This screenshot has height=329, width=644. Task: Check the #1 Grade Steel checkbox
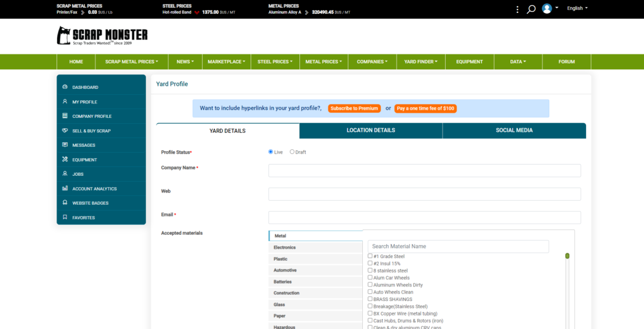[370, 256]
